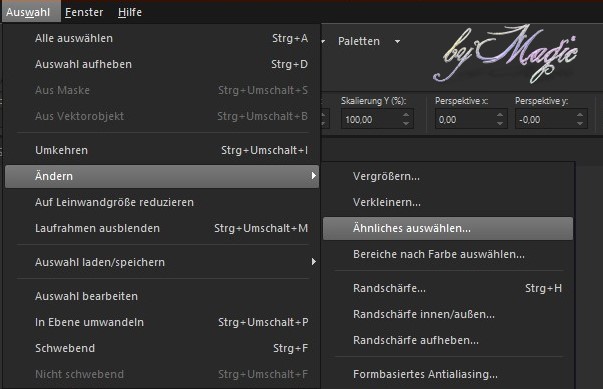The width and height of the screenshot is (603, 389).
Task: Click Randschärfe innen/außen entry
Action: pyautogui.click(x=448, y=314)
